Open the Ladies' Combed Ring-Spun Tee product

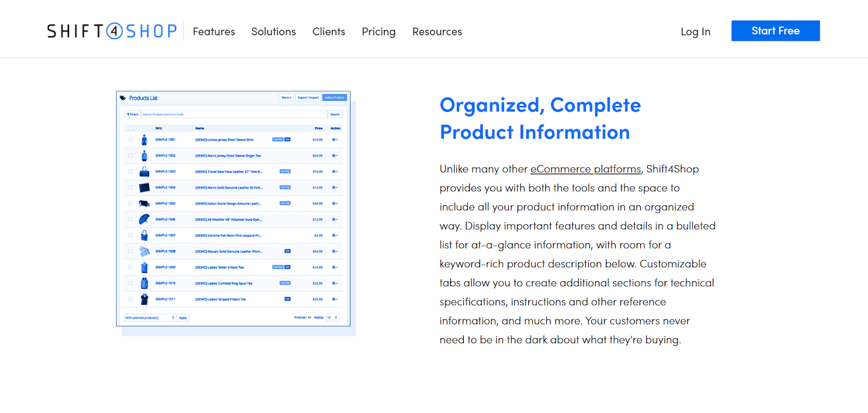coord(224,283)
